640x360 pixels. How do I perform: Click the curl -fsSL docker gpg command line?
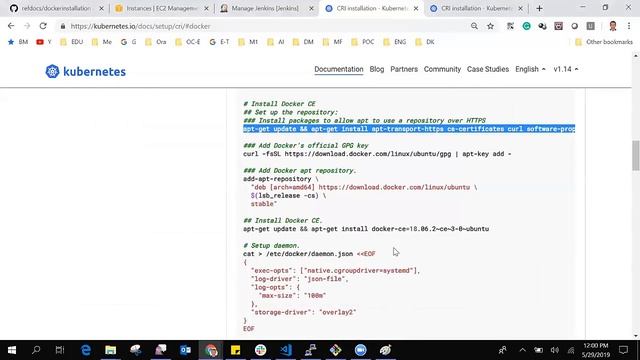tap(377, 154)
